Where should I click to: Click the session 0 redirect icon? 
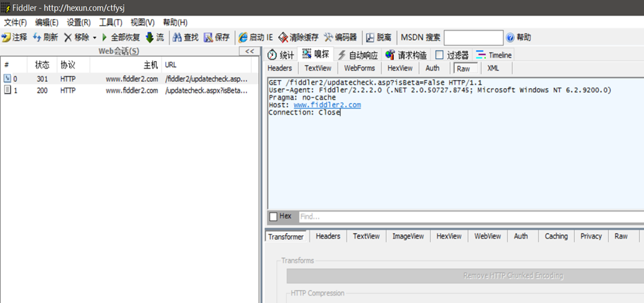7,79
